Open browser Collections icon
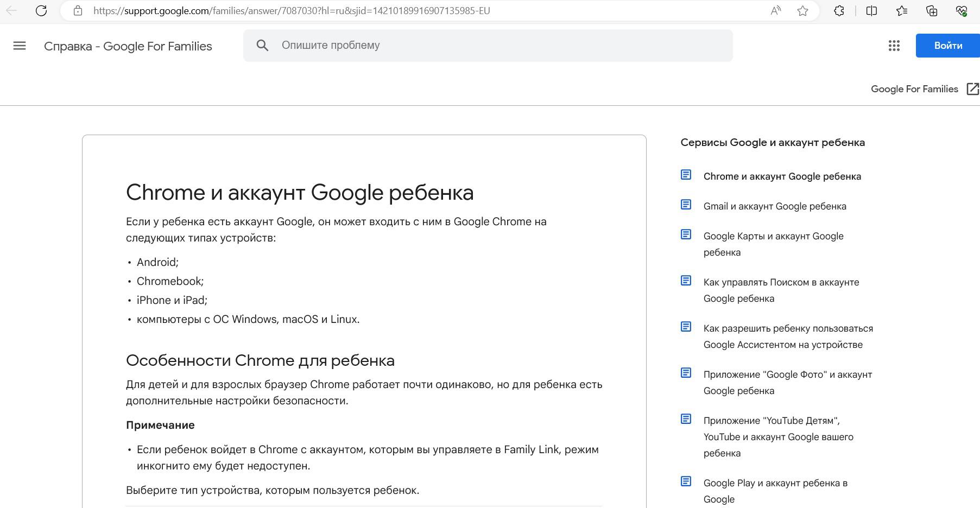This screenshot has width=980, height=508. pyautogui.click(x=932, y=11)
